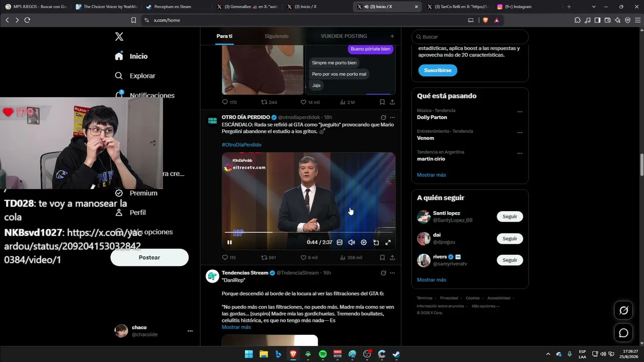The image size is (644, 362).
Task: Open more options on Otro Día Perdido post
Action: (392, 118)
